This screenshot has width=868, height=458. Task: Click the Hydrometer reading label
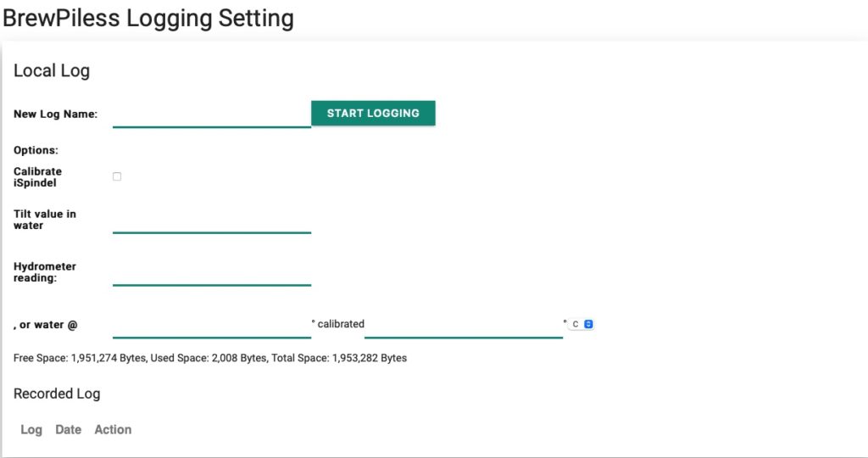(45, 272)
